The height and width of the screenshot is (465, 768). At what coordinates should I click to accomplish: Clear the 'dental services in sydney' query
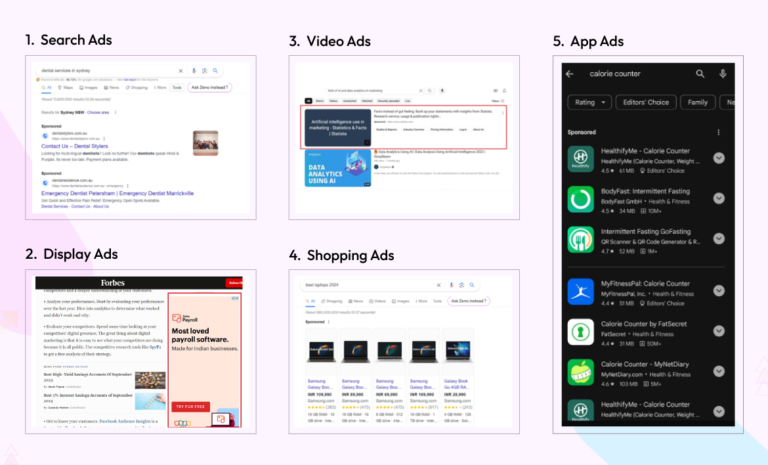tap(181, 71)
